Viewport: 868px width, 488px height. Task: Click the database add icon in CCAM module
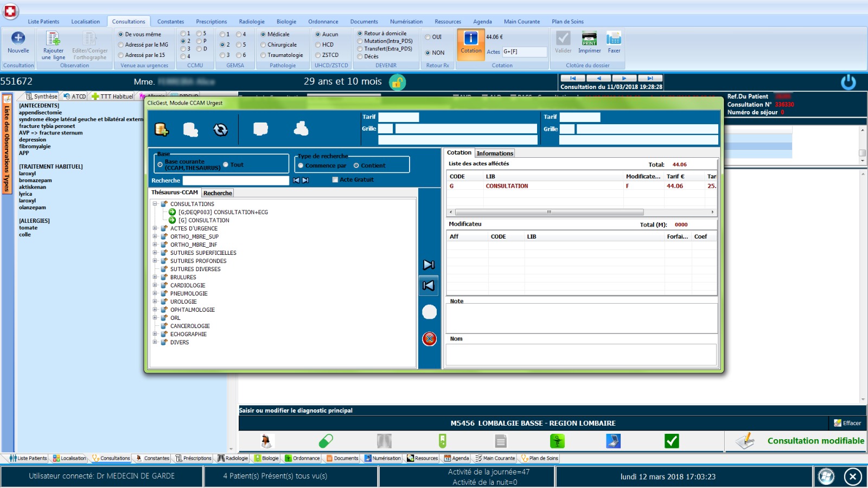(x=162, y=129)
